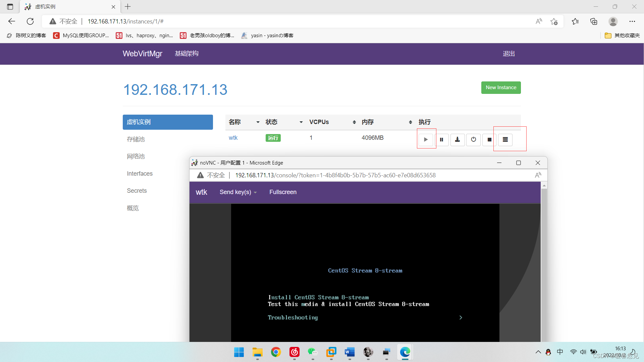Open a new browser tab
Image resolution: width=644 pixels, height=362 pixels.
coord(128,7)
